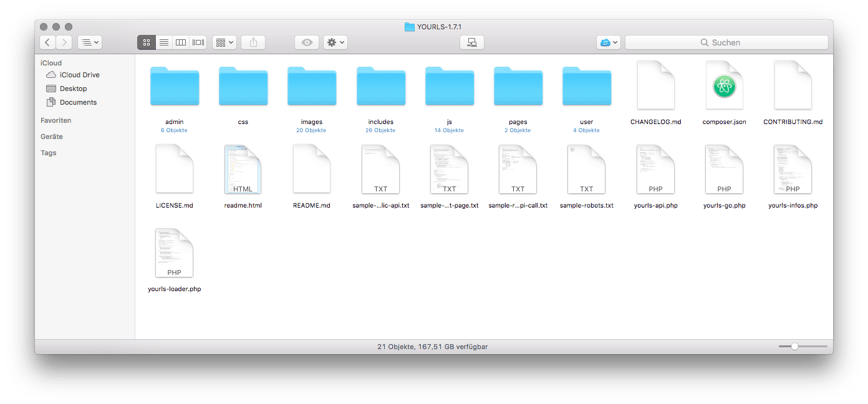Image resolution: width=868 pixels, height=404 pixels.
Task: Select the composer.json Atom file icon
Action: tap(724, 85)
